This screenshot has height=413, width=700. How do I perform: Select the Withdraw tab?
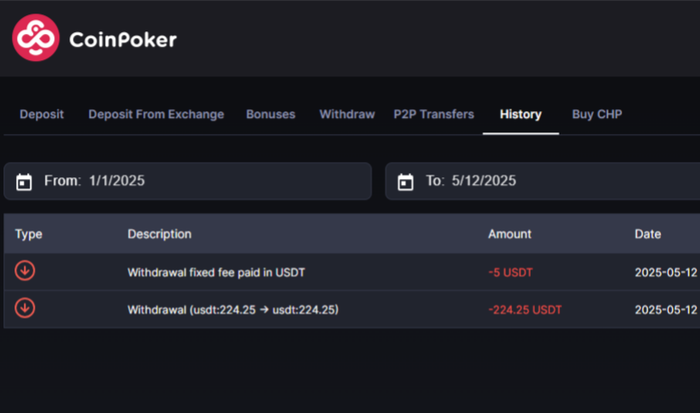[x=347, y=114]
